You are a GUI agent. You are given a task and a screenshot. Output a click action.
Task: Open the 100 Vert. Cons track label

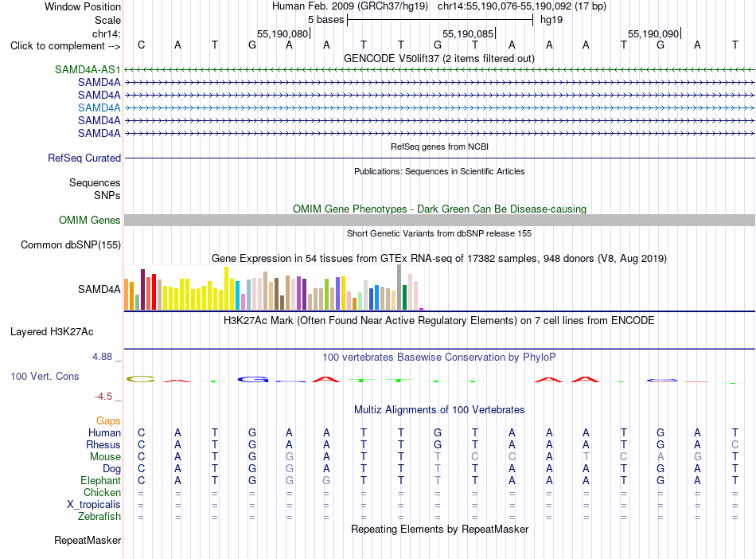[45, 376]
